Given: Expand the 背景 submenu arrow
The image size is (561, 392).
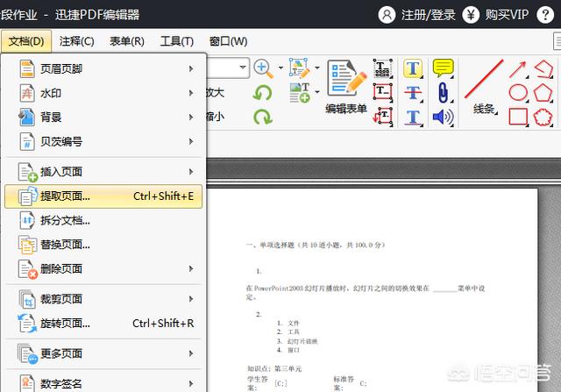Looking at the screenshot, I should pyautogui.click(x=191, y=117).
